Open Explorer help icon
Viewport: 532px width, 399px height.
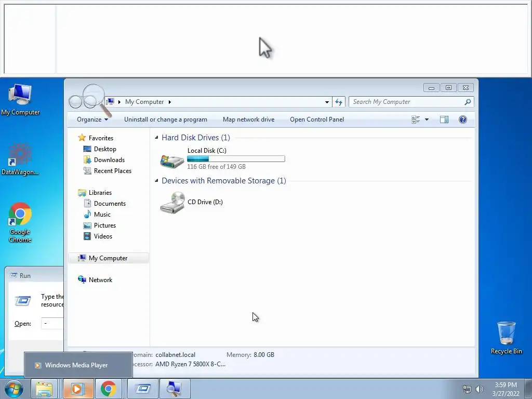coord(463,119)
